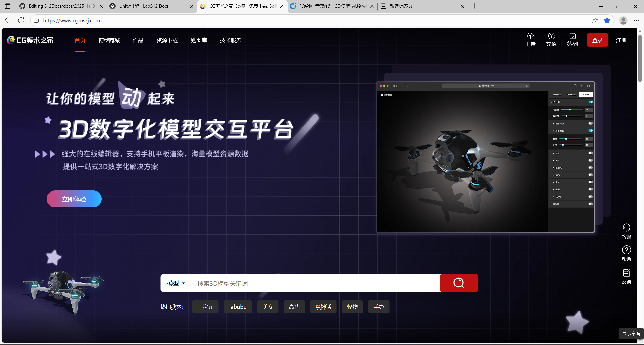
Task: Enable the SSAO toggle switch
Action: 590,197
